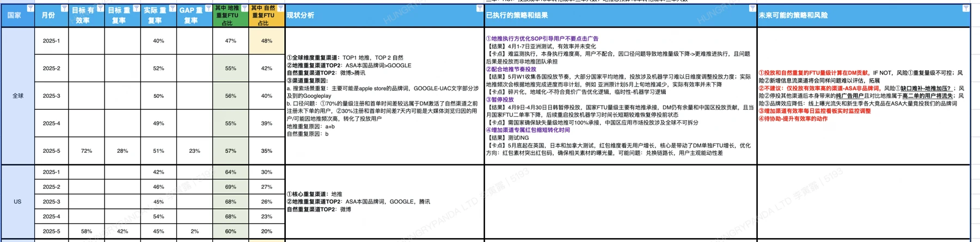980x242 pixels.
Task: Click the 52% cell
Action: 158,69
